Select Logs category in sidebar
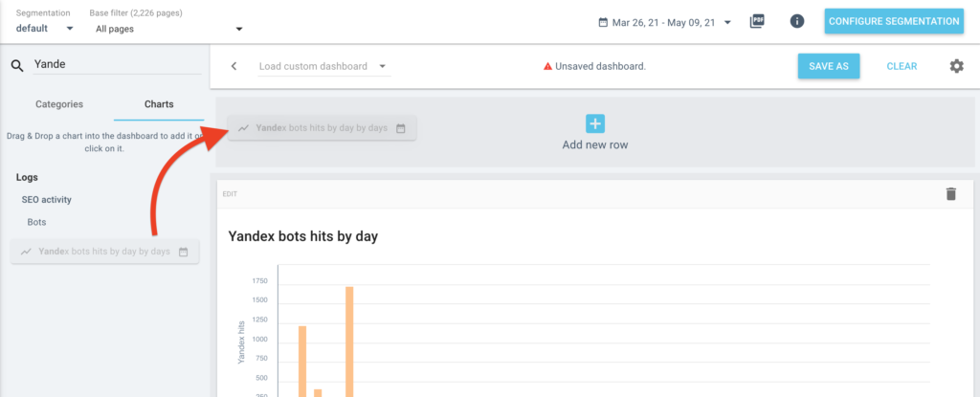This screenshot has width=980, height=397. [27, 178]
